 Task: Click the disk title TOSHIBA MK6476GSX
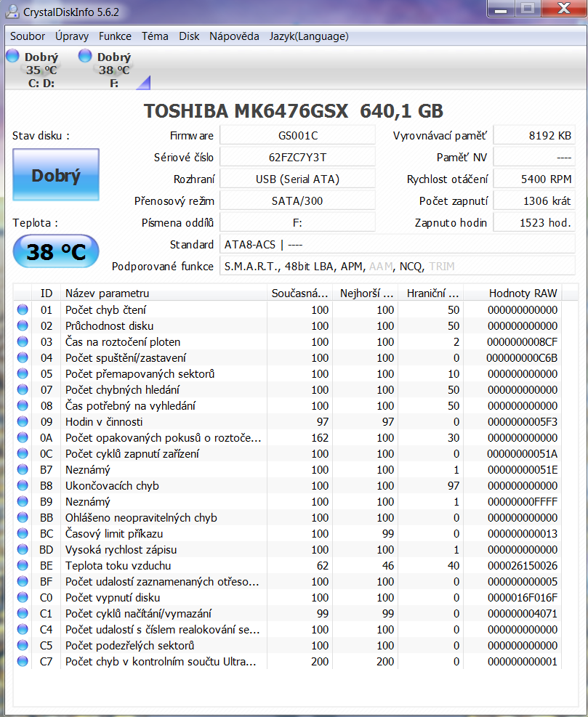246,111
